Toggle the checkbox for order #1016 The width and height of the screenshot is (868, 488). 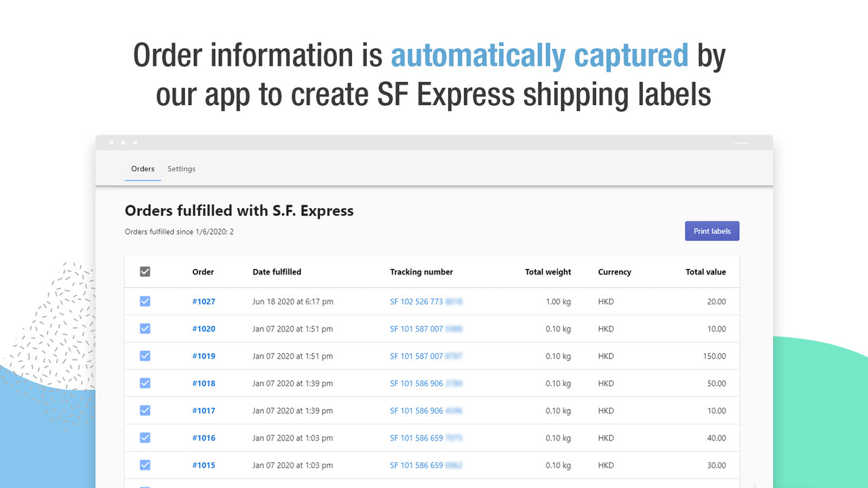145,437
